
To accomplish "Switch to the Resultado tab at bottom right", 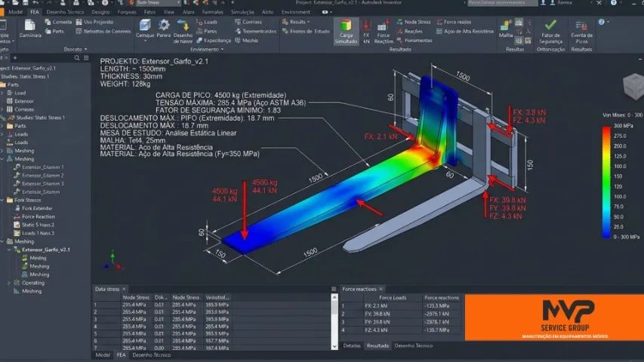I will click(377, 345).
